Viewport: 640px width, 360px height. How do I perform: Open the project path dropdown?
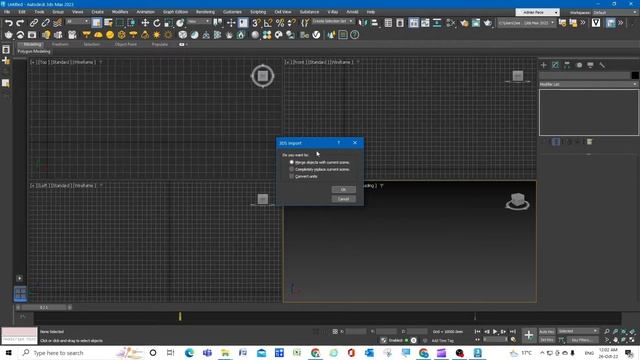pyautogui.click(x=527, y=23)
